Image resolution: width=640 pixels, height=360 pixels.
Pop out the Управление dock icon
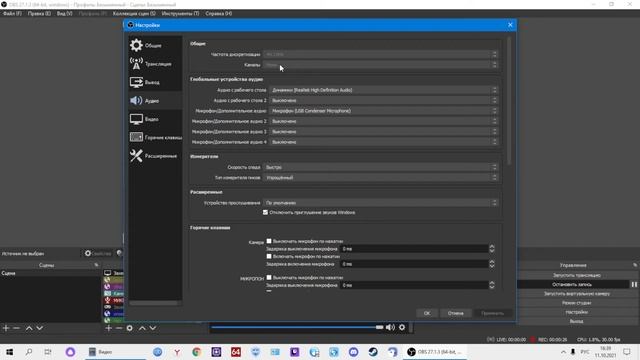(635, 265)
